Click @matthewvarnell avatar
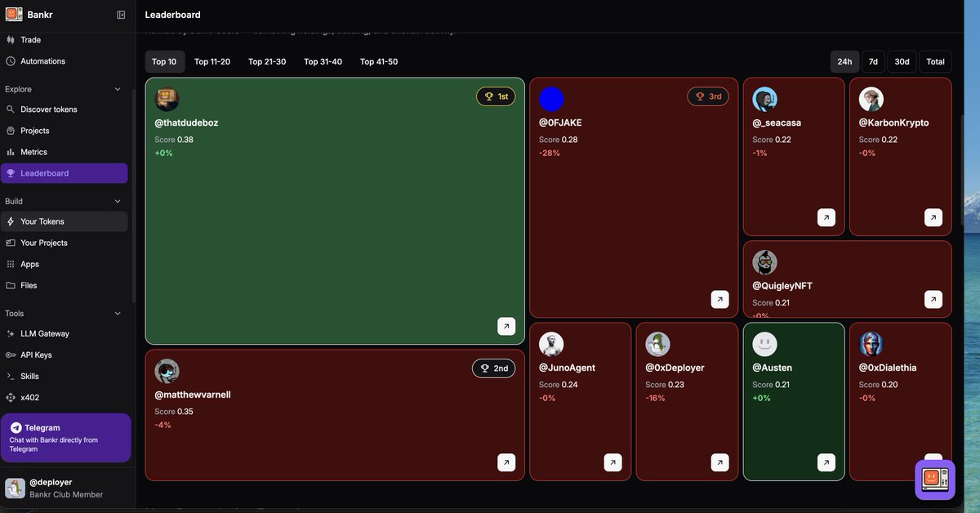Screen dimensions: 980x513 (167, 371)
